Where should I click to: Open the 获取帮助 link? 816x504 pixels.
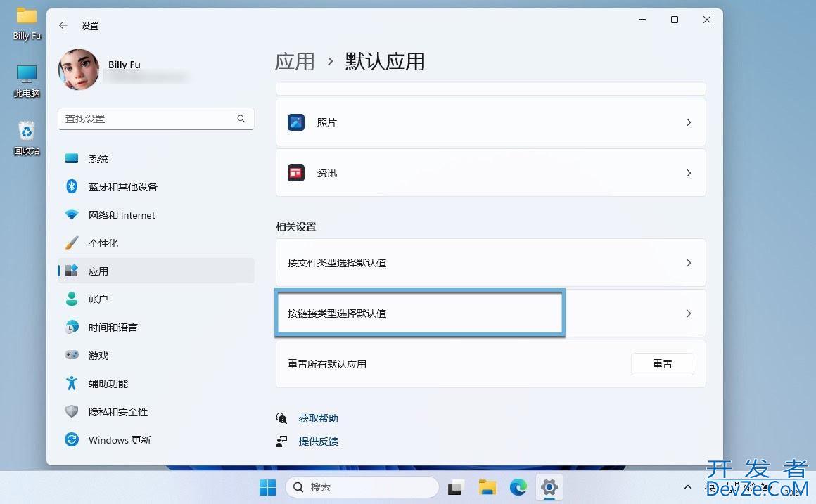319,418
